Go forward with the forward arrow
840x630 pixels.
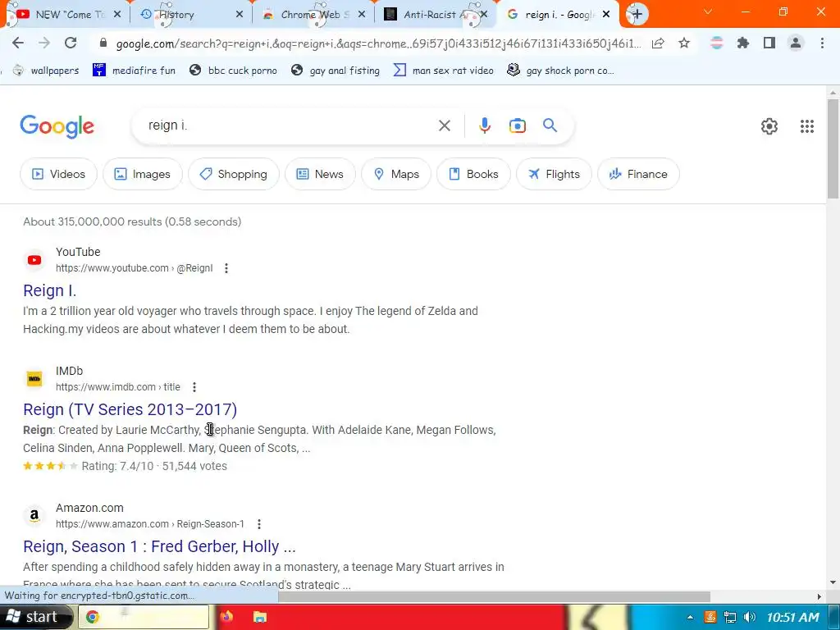pos(44,43)
